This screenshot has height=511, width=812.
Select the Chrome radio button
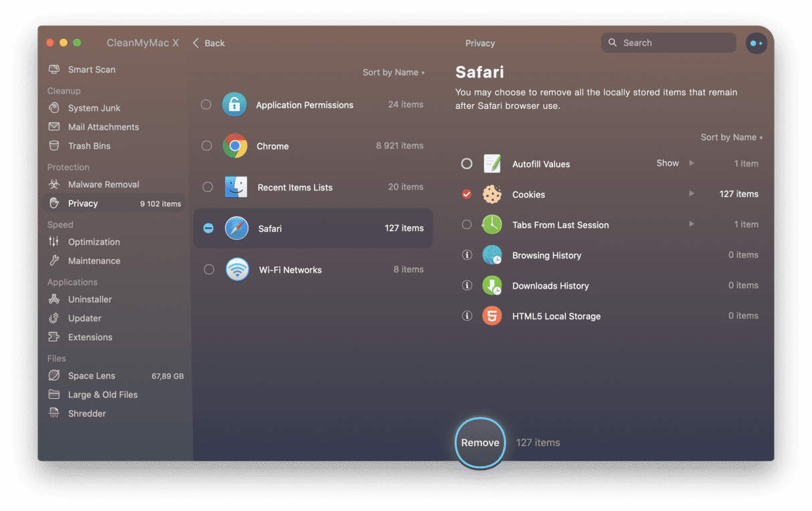(207, 146)
